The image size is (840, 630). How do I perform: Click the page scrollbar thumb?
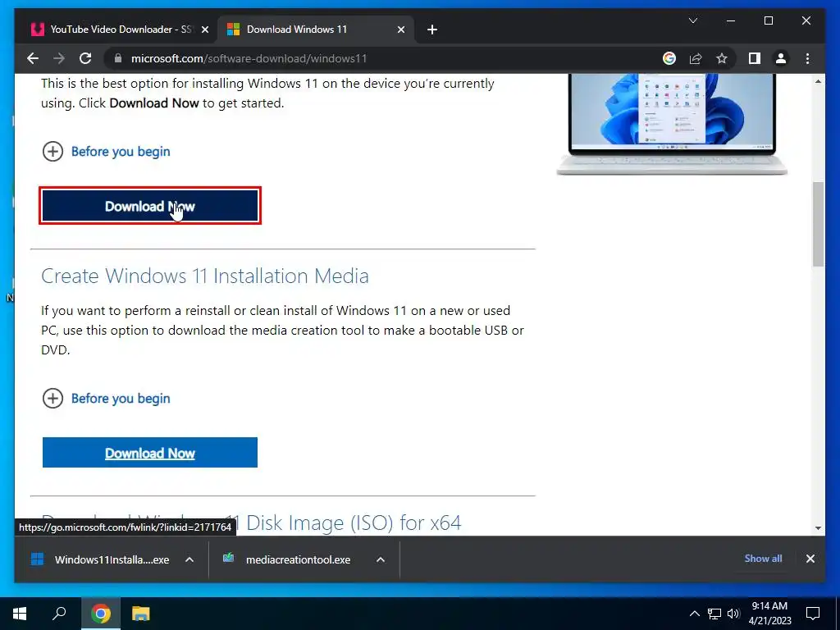pyautogui.click(x=818, y=224)
